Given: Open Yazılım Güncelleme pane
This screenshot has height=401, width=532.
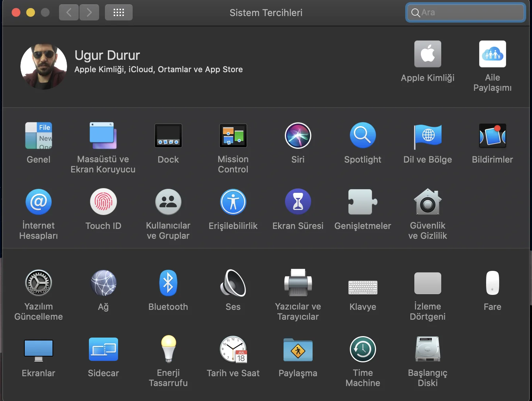Looking at the screenshot, I should pos(39,283).
